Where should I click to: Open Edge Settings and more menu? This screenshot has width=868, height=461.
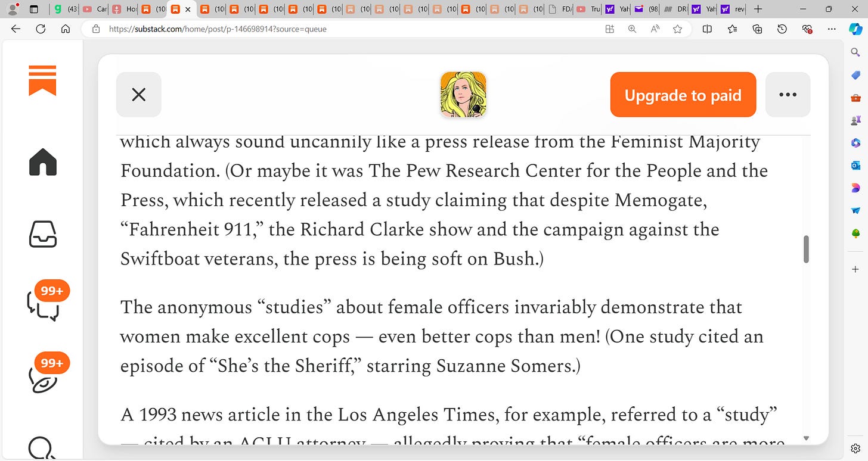pyautogui.click(x=832, y=29)
